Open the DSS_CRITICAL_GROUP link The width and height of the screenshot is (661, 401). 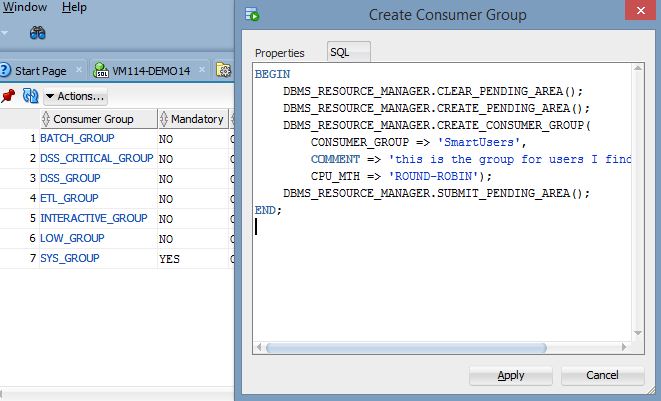(x=97, y=158)
